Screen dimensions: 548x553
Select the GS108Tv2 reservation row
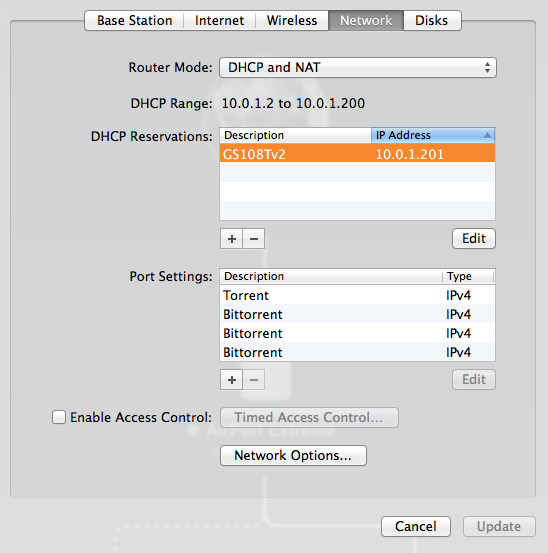tap(357, 153)
